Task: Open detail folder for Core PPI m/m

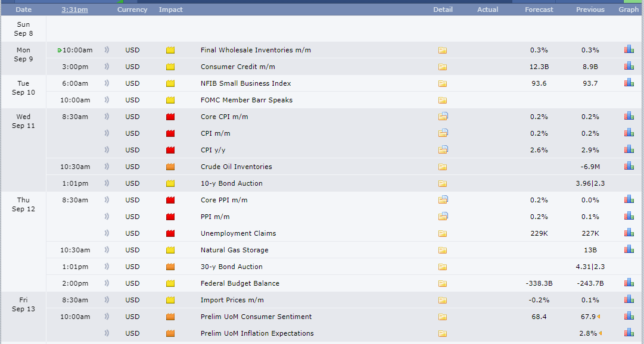Action: point(443,200)
